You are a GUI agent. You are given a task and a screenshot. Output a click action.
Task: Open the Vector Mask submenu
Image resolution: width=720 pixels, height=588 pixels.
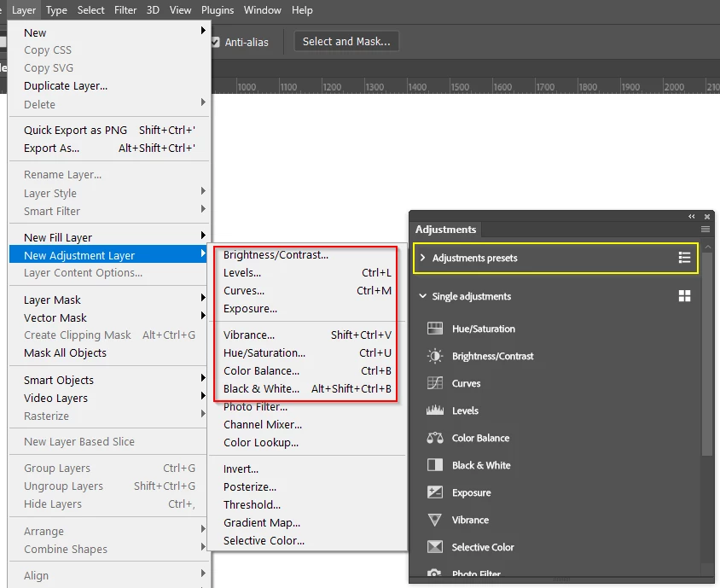(x=109, y=317)
